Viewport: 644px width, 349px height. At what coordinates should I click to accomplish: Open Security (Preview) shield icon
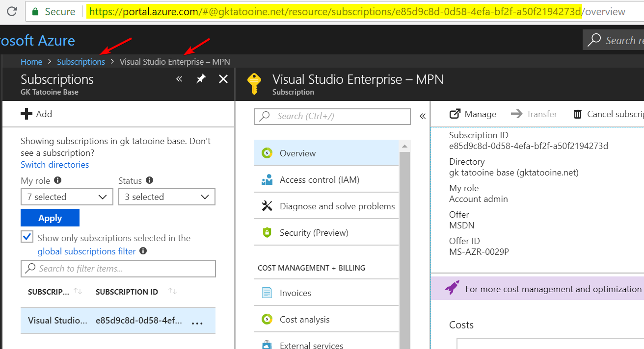tap(267, 232)
